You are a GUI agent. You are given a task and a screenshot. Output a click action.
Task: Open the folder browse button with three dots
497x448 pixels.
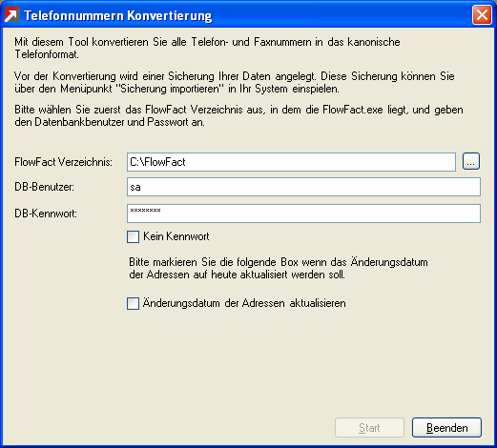pyautogui.click(x=471, y=162)
